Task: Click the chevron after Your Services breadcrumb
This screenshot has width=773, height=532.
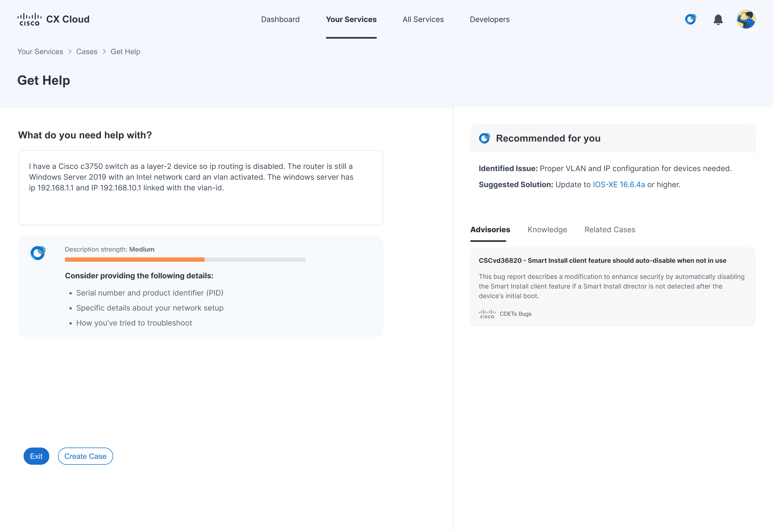Action: pos(70,52)
